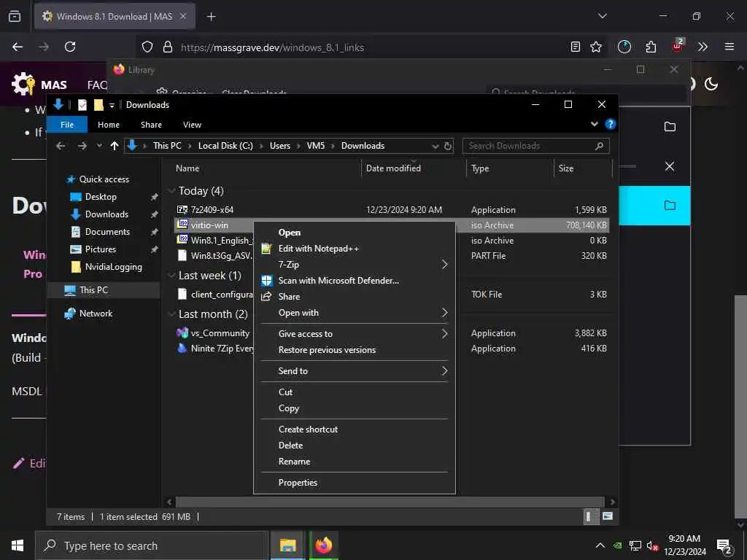
Task: Open Firefox from the taskbar
Action: [323, 545]
